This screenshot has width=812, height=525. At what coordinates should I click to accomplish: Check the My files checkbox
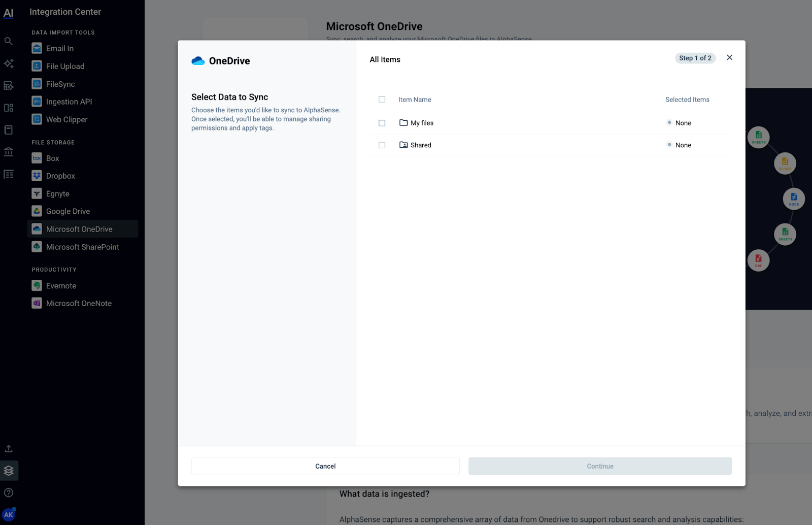[382, 122]
